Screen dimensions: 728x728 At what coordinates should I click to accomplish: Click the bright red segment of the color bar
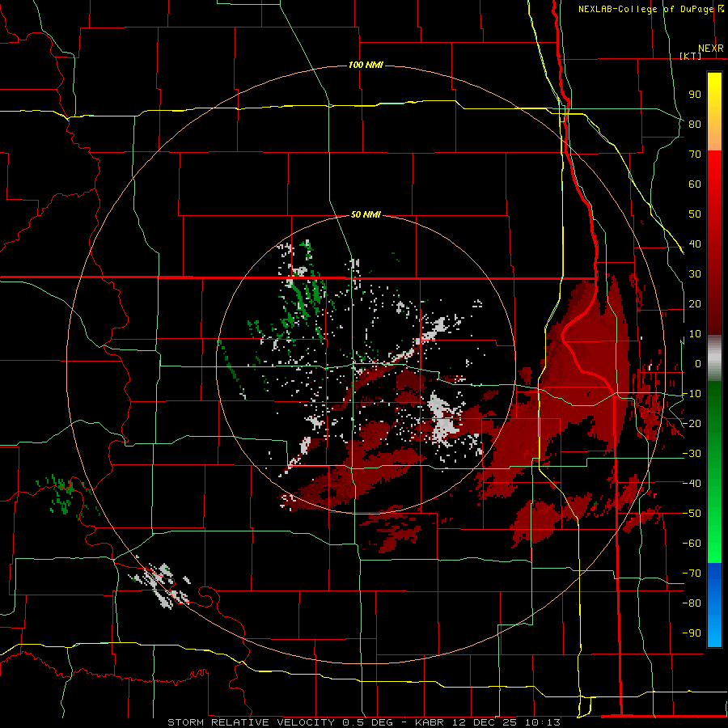click(714, 243)
